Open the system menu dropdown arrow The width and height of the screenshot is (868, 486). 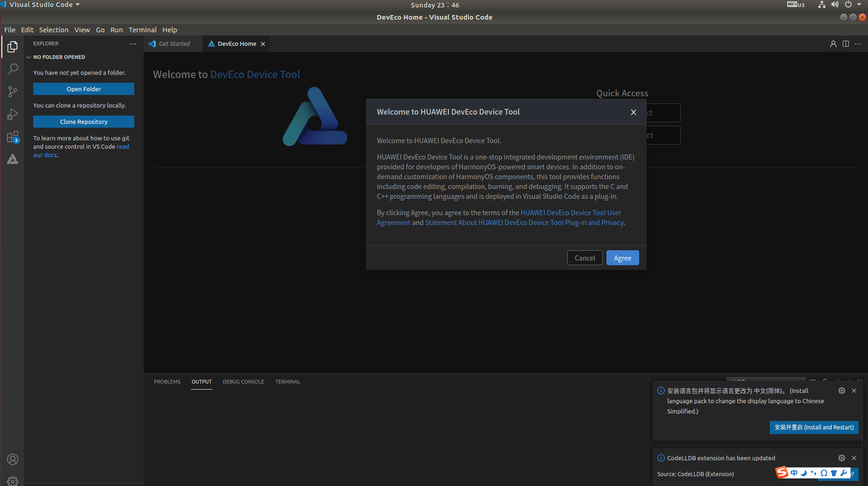859,5
